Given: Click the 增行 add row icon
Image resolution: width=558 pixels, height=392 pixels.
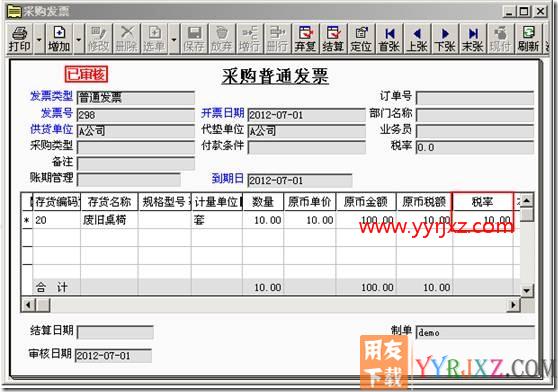Looking at the screenshot, I should coord(249,39).
